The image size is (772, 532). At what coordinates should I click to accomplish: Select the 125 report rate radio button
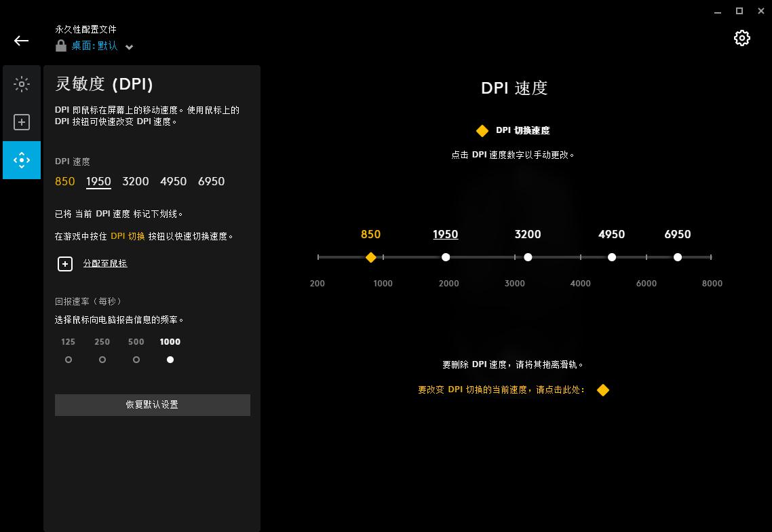pyautogui.click(x=68, y=360)
